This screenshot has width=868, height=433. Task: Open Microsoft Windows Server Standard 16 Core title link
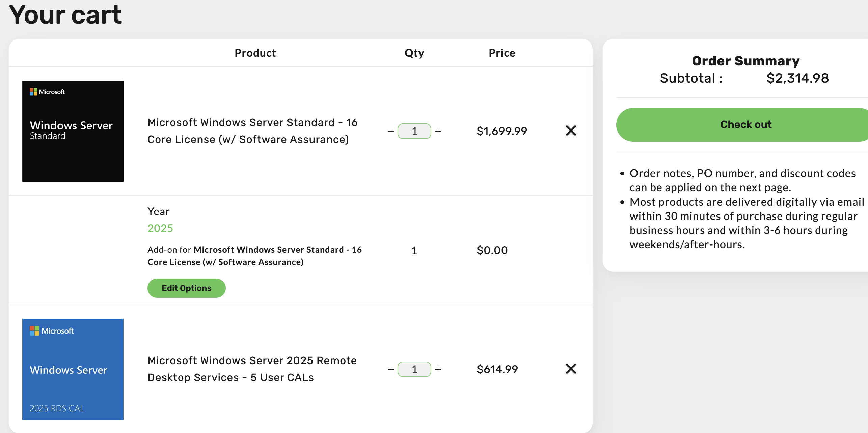252,131
